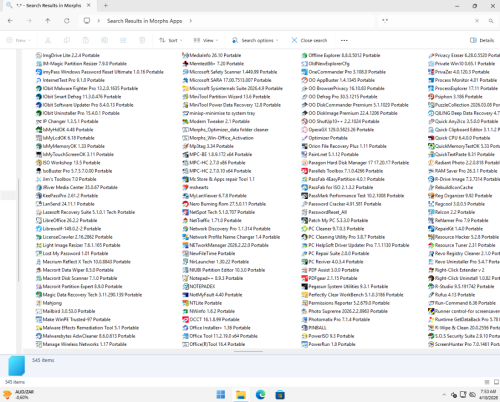Select the Rufus 4.13 Portable icon
This screenshot has width=500, height=402.
click(431, 295)
